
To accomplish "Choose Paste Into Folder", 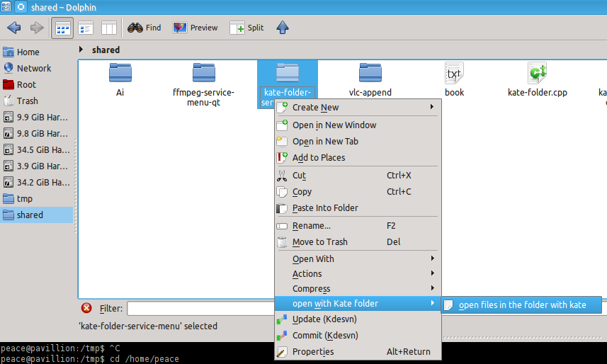I will tap(358, 208).
